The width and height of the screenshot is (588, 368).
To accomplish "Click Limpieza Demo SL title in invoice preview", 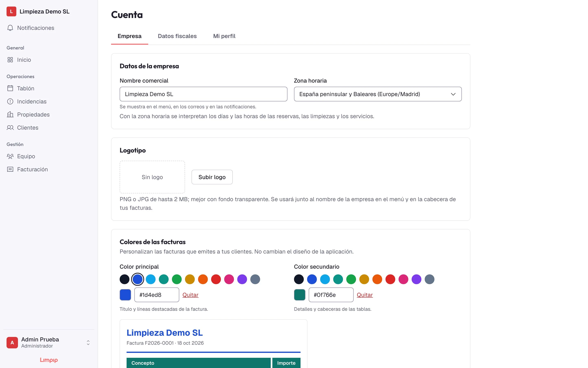I will 165,333.
